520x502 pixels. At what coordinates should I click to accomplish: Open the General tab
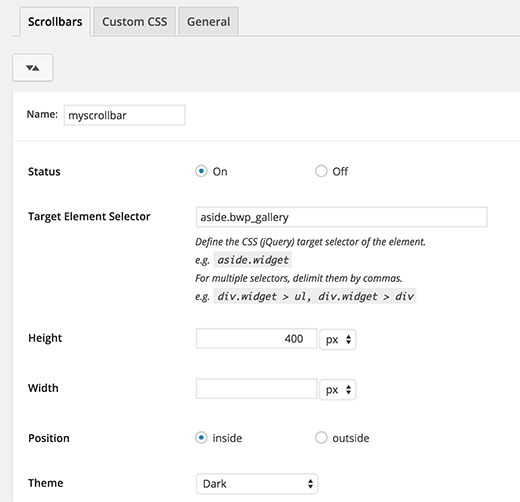click(208, 22)
